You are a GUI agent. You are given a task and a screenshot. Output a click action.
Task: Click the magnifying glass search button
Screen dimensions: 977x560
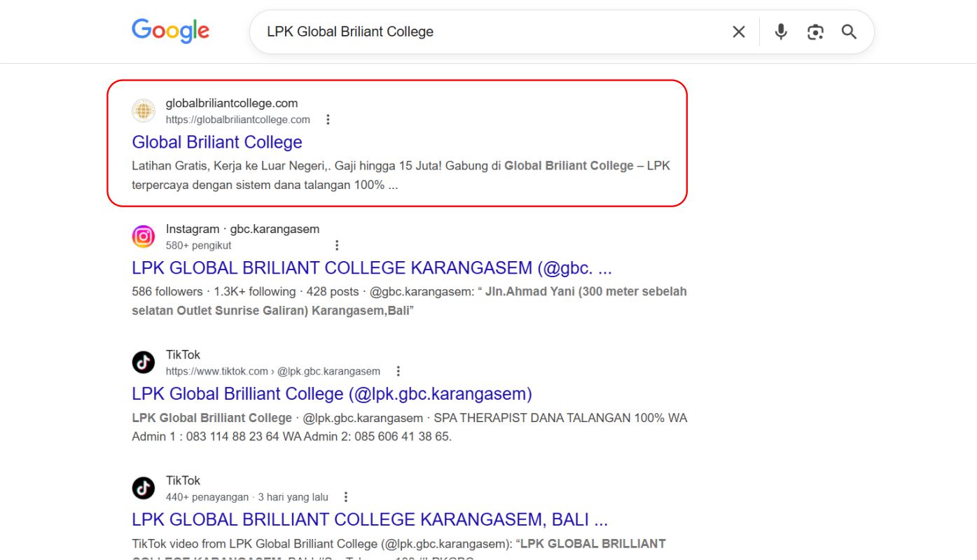click(849, 31)
